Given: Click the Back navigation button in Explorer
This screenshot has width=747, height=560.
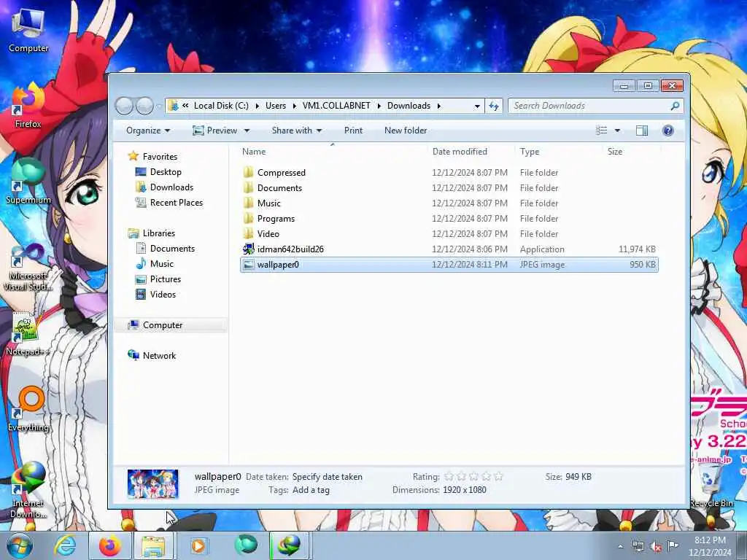Looking at the screenshot, I should (124, 106).
